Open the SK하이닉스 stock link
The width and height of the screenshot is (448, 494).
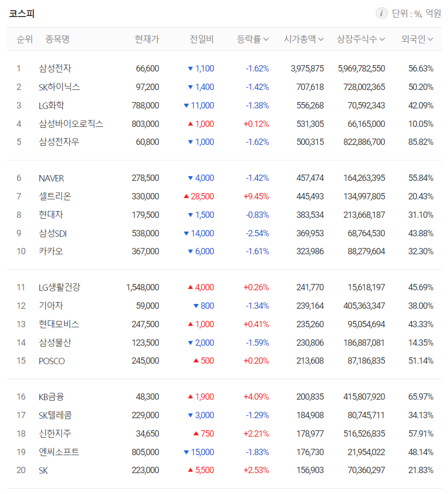pyautogui.click(x=59, y=87)
